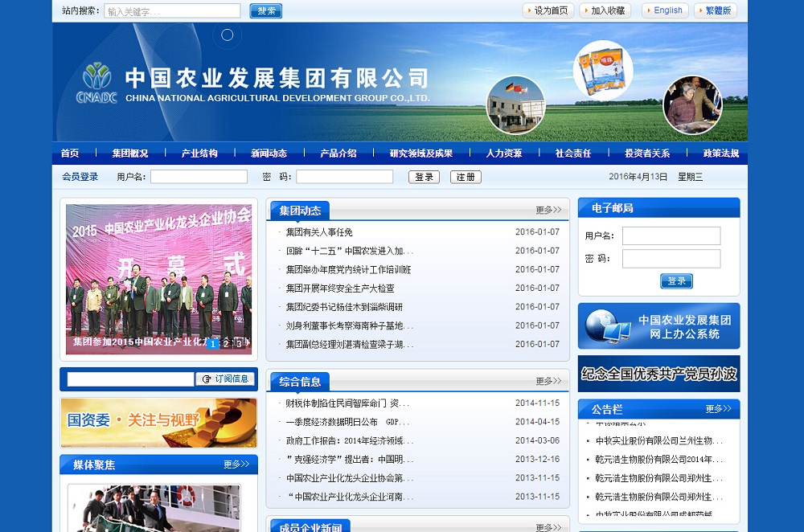Open the 纪念全国优秀共产党员孙波 banner
Image resolution: width=804 pixels, height=532 pixels.
pos(659,374)
